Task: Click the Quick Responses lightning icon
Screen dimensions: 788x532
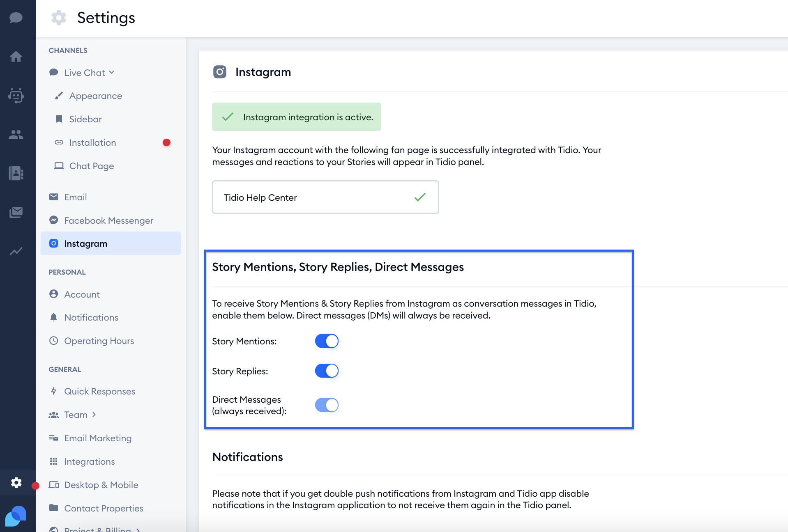Action: pos(53,391)
